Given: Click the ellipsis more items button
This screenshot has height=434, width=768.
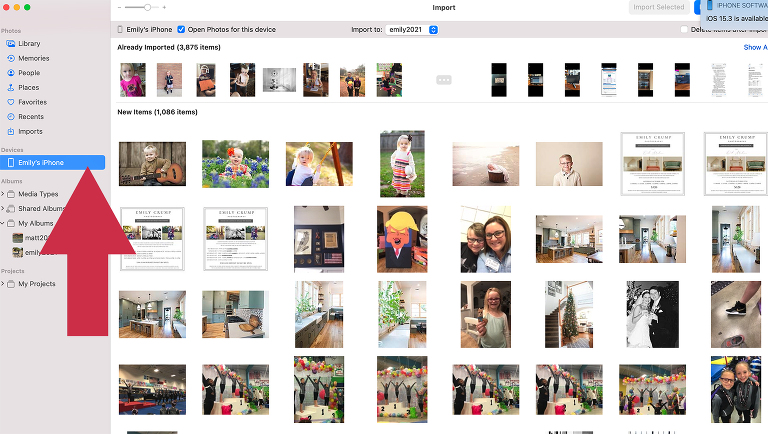Looking at the screenshot, I should (x=444, y=80).
